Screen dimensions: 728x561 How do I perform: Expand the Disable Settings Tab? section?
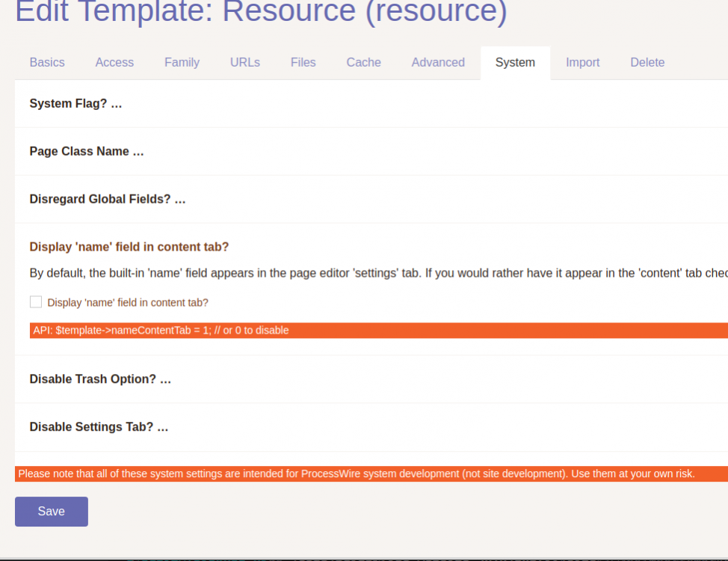(x=99, y=427)
